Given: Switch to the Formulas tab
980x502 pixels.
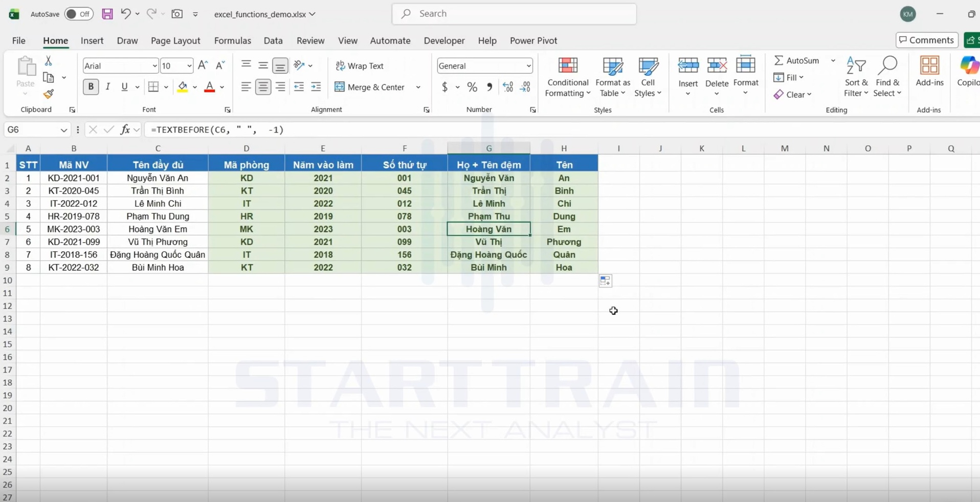Looking at the screenshot, I should [x=233, y=40].
